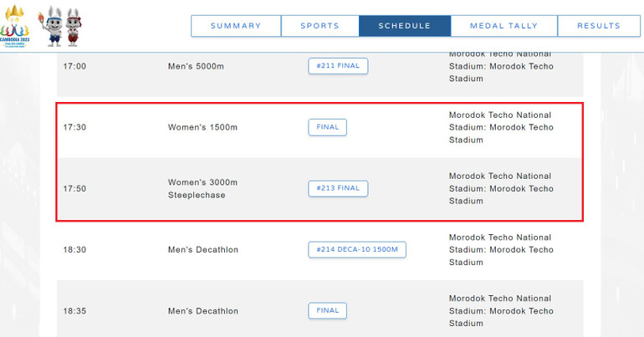
Task: Open the Summary tab
Action: pyautogui.click(x=236, y=26)
